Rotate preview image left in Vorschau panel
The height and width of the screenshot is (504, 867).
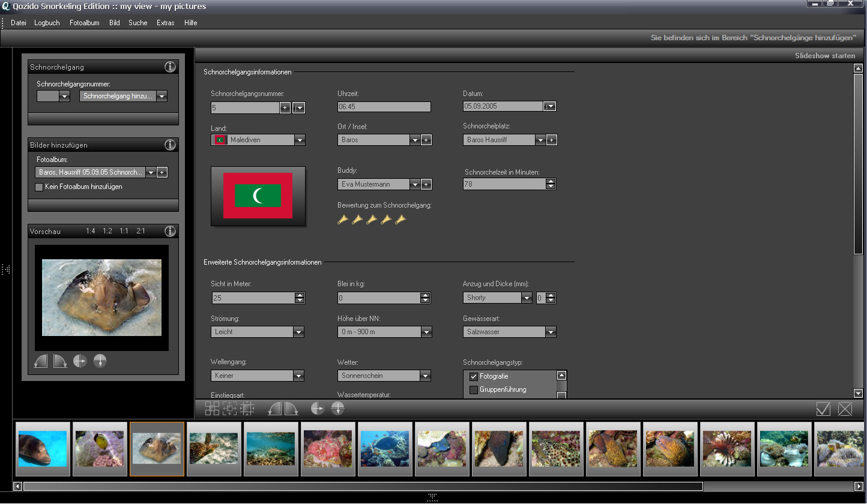(40, 361)
